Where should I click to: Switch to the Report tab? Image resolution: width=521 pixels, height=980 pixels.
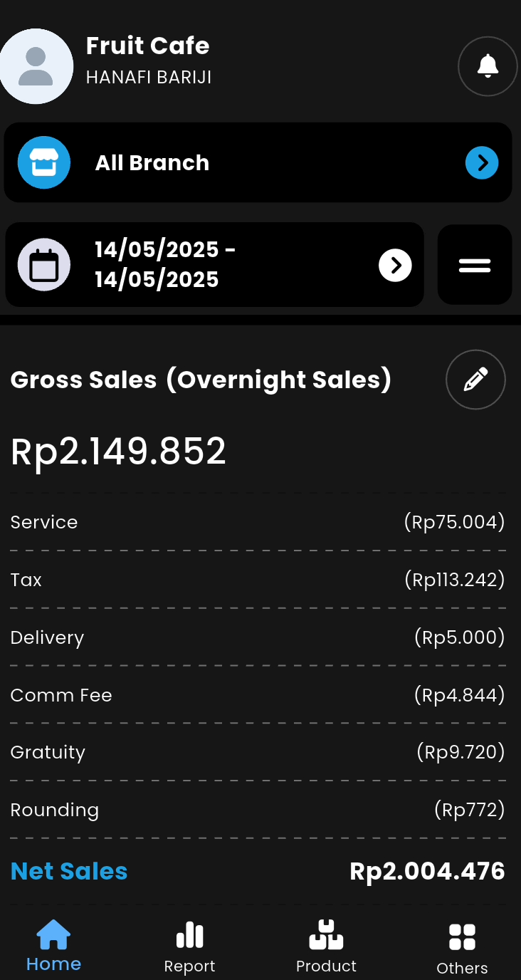(x=189, y=946)
